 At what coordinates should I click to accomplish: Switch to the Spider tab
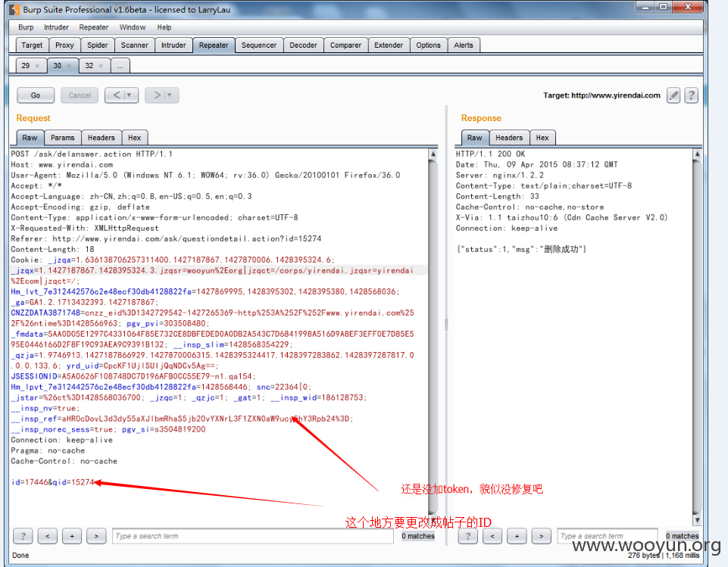98,45
